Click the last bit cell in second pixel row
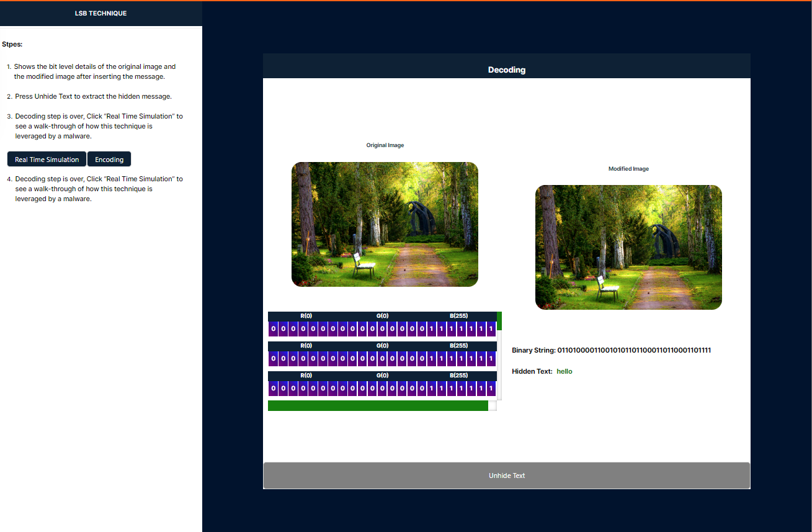The width and height of the screenshot is (812, 532). [x=491, y=358]
